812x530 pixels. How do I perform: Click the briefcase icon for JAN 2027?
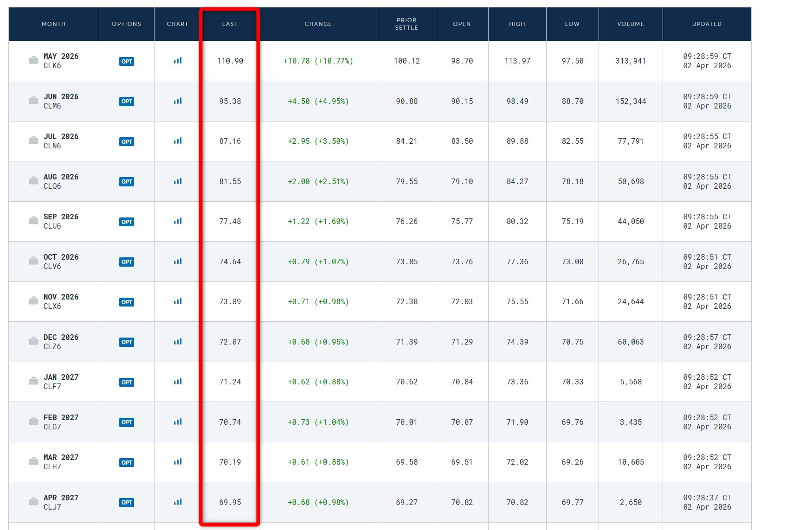pos(33,381)
